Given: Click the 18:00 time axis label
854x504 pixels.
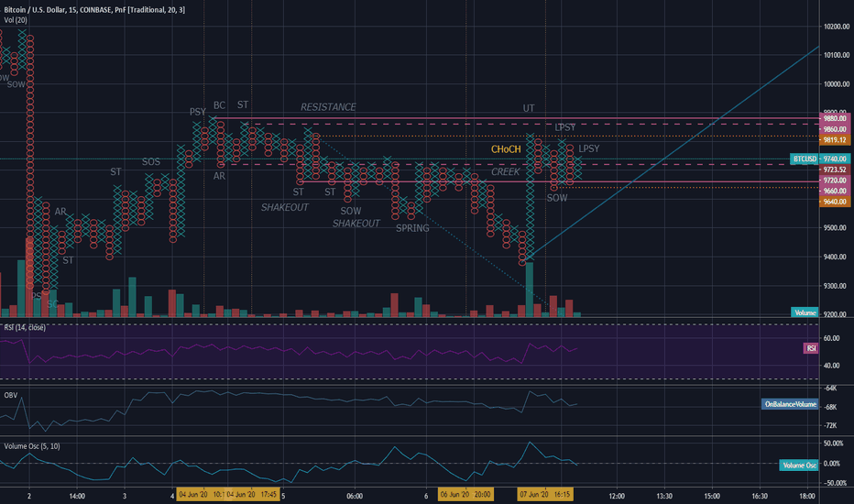Looking at the screenshot, I should click(807, 496).
